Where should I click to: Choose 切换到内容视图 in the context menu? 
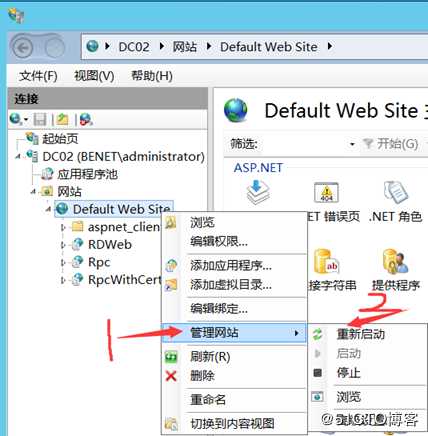pos(234,424)
